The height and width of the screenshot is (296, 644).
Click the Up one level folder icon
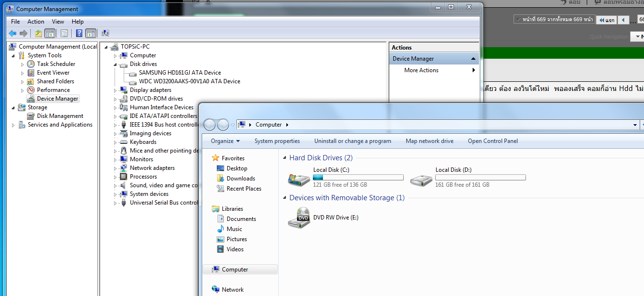point(39,34)
